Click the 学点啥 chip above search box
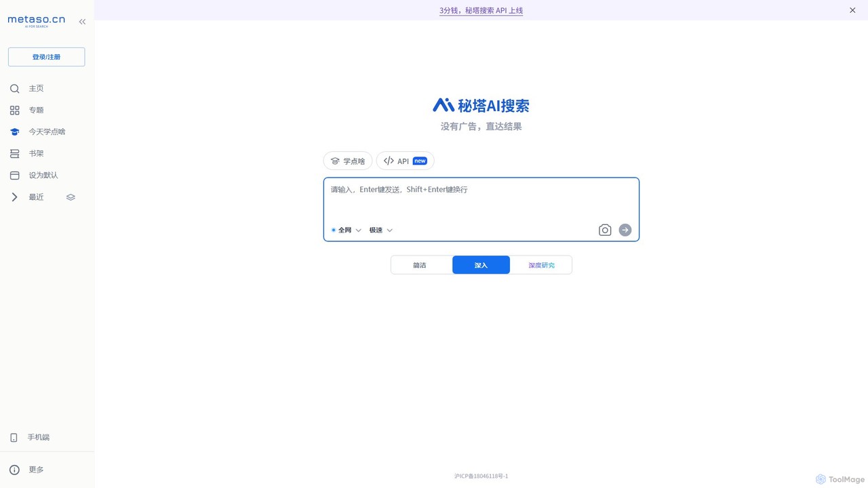 click(x=348, y=161)
